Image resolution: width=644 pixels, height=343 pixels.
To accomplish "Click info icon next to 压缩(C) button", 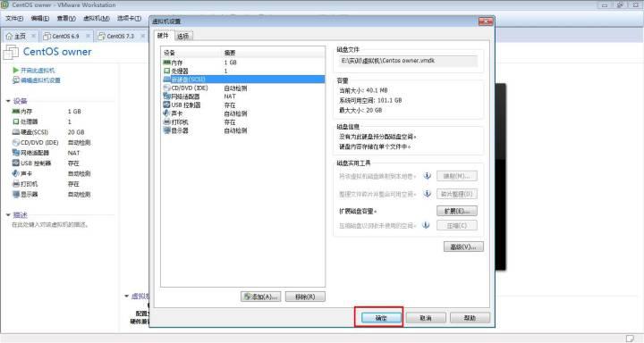I will coord(426,225).
